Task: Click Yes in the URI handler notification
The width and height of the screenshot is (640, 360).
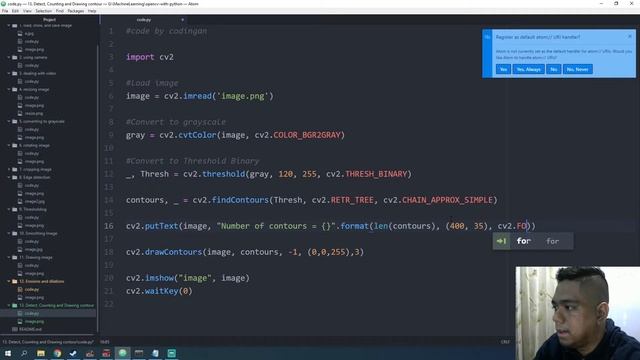Action: pyautogui.click(x=503, y=69)
